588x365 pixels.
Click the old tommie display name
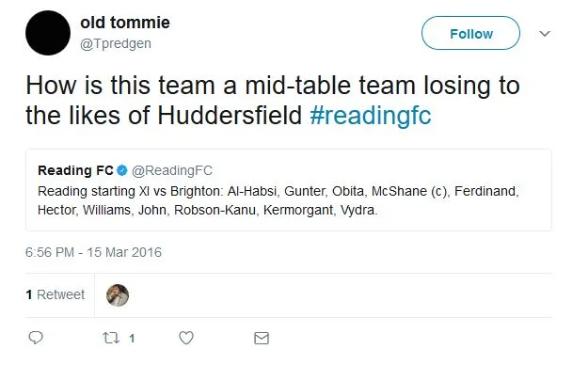(125, 23)
